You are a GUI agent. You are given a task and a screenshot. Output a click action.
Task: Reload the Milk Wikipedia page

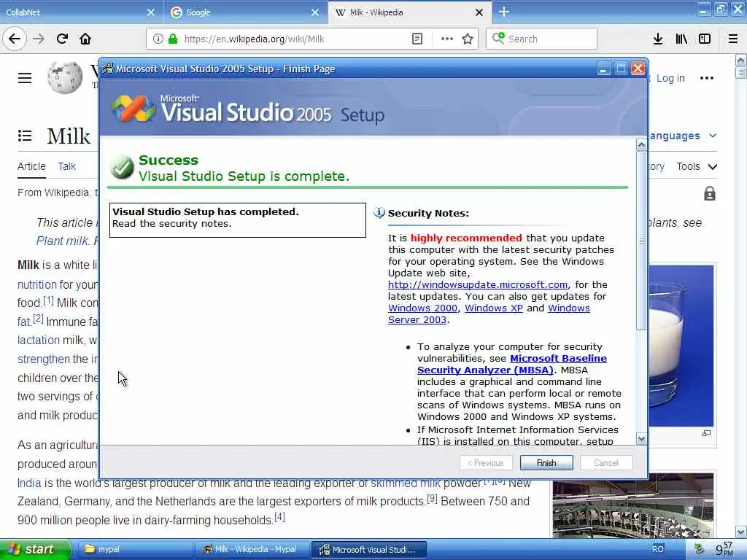(x=62, y=39)
